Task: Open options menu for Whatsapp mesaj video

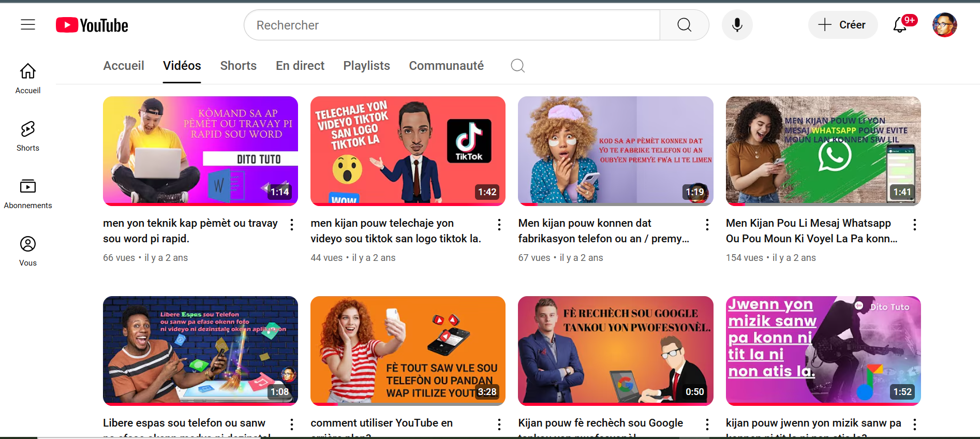Action: tap(915, 224)
